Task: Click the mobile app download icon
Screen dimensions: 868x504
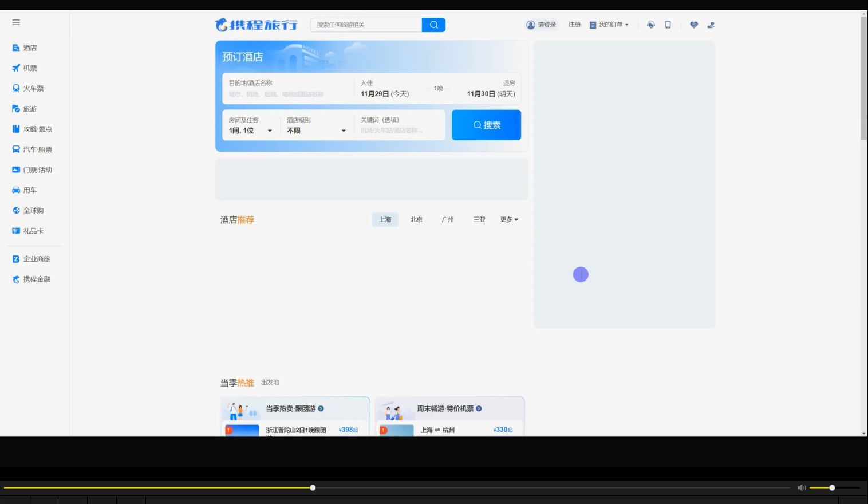Action: point(668,25)
